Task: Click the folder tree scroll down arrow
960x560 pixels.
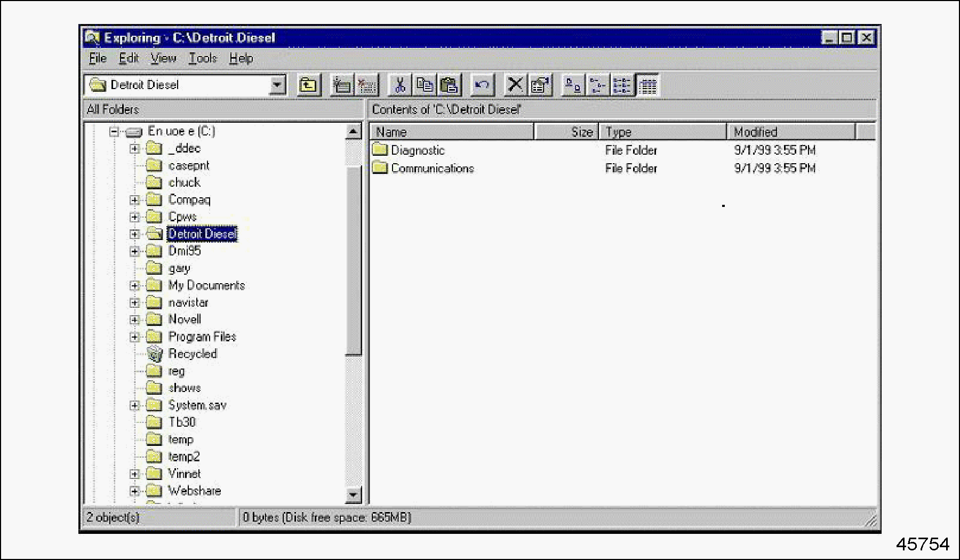Action: coord(353,495)
